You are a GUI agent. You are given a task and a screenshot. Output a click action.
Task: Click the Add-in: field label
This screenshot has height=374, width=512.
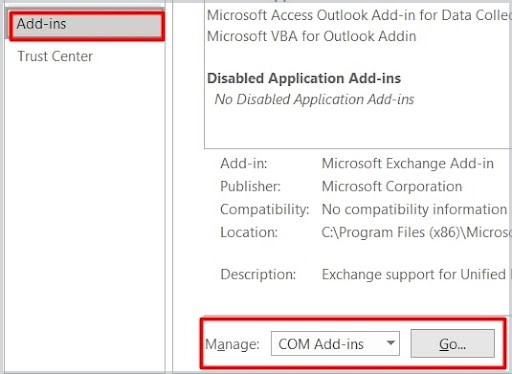[x=244, y=163]
